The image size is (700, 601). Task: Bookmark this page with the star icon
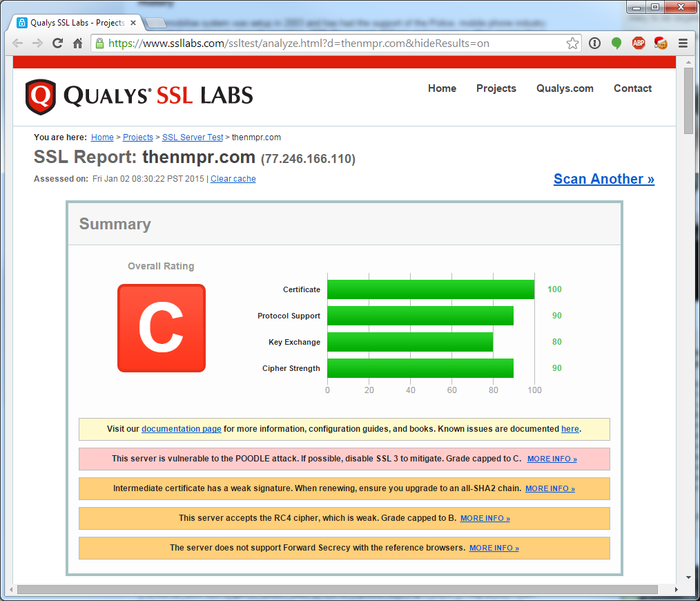[572, 44]
